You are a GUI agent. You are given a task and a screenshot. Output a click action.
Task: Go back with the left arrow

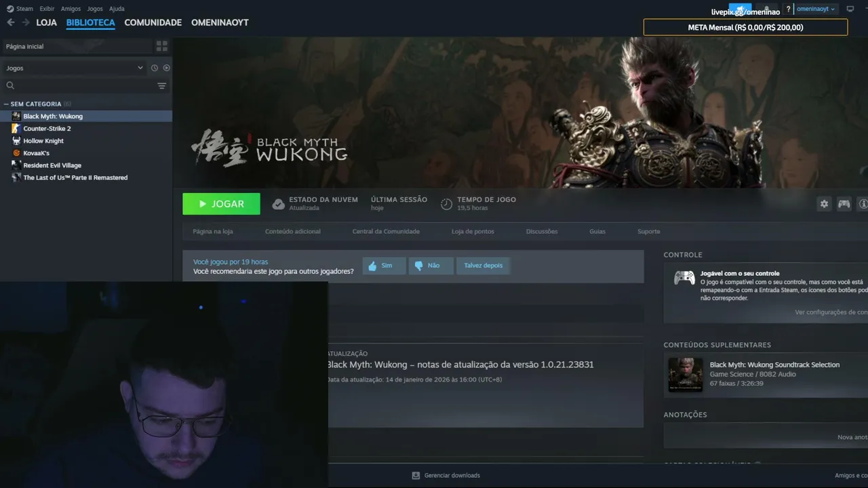pyautogui.click(x=10, y=22)
